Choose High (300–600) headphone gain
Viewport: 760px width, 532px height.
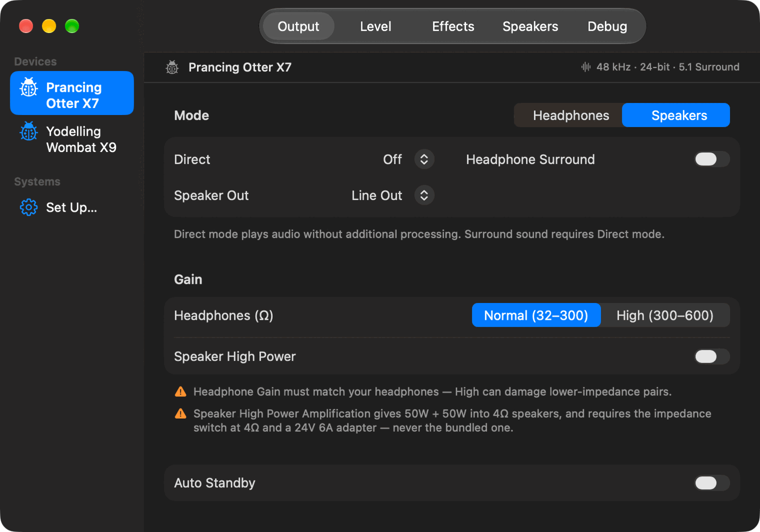tap(665, 315)
